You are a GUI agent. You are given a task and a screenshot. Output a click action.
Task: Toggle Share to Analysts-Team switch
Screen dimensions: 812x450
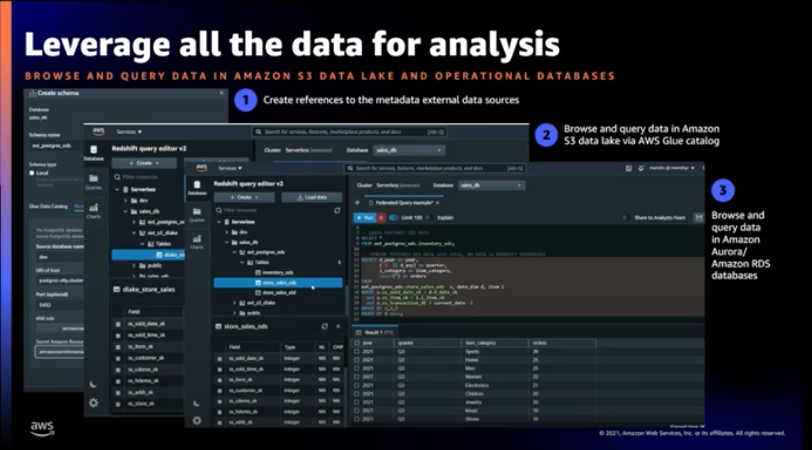tap(626, 217)
